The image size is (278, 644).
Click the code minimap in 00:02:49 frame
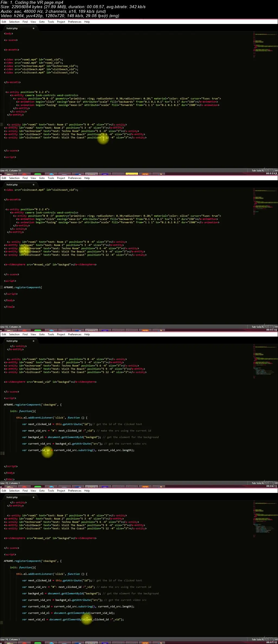[265, 45]
